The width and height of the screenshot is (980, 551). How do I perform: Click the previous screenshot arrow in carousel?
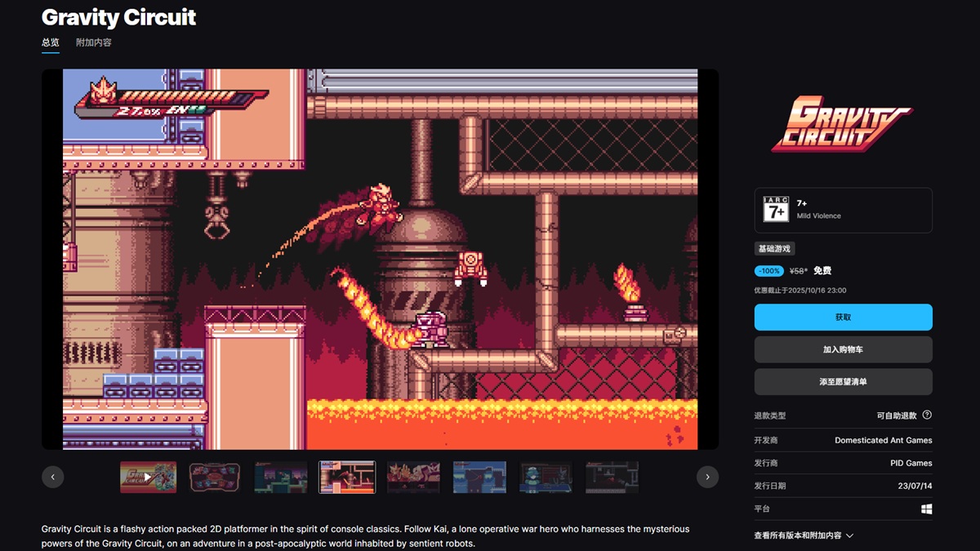click(x=53, y=477)
